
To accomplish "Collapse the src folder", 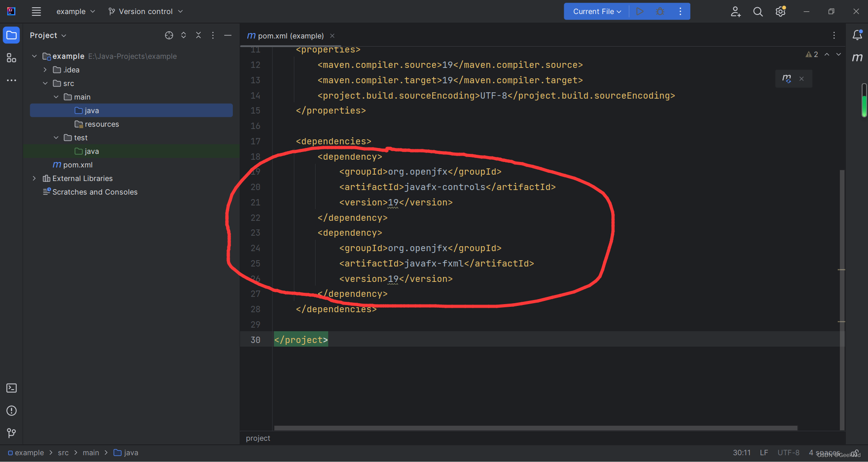I will pos(45,83).
